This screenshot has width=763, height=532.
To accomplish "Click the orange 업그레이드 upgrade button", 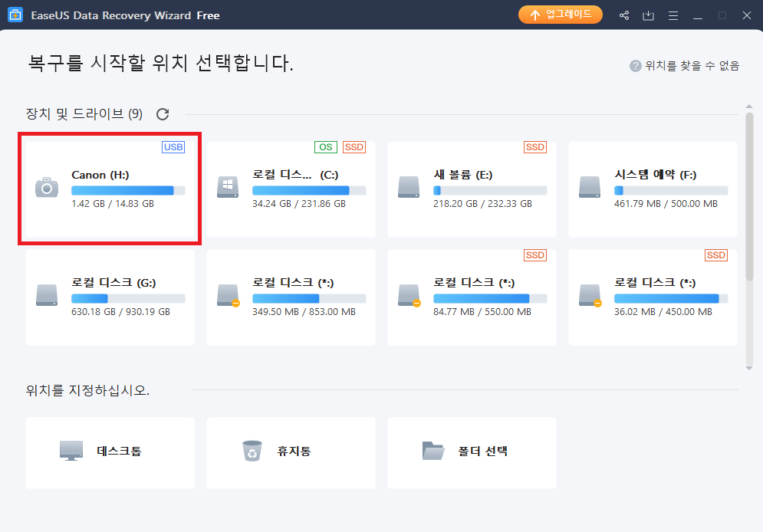I will pyautogui.click(x=560, y=15).
